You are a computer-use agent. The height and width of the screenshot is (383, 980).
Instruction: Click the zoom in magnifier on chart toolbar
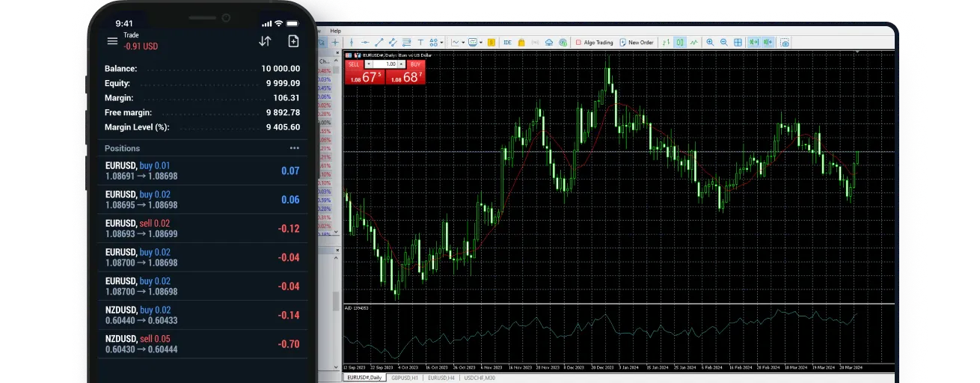pos(710,43)
